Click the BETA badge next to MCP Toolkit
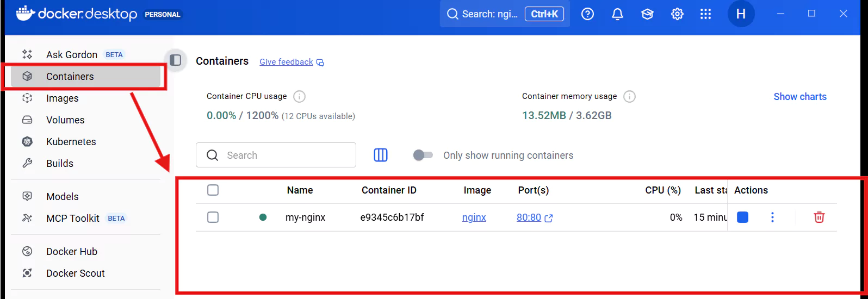868x299 pixels. (116, 219)
